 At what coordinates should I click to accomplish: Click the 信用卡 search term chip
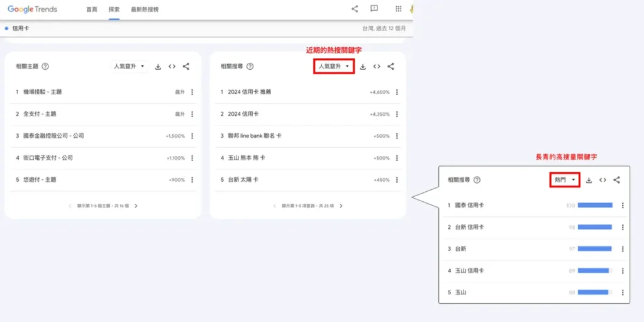(17, 28)
